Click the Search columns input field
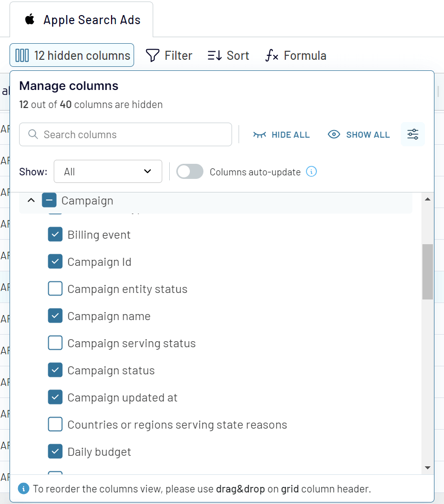The width and height of the screenshot is (444, 504). coord(126,134)
